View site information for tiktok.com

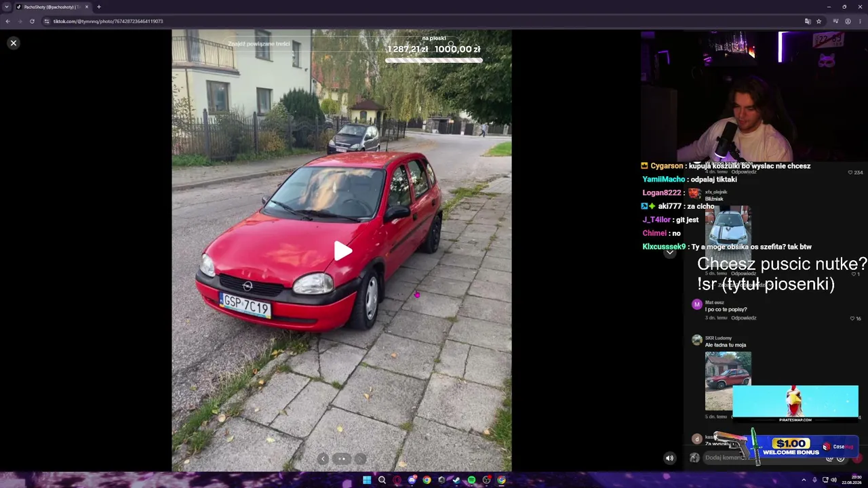pyautogui.click(x=47, y=21)
